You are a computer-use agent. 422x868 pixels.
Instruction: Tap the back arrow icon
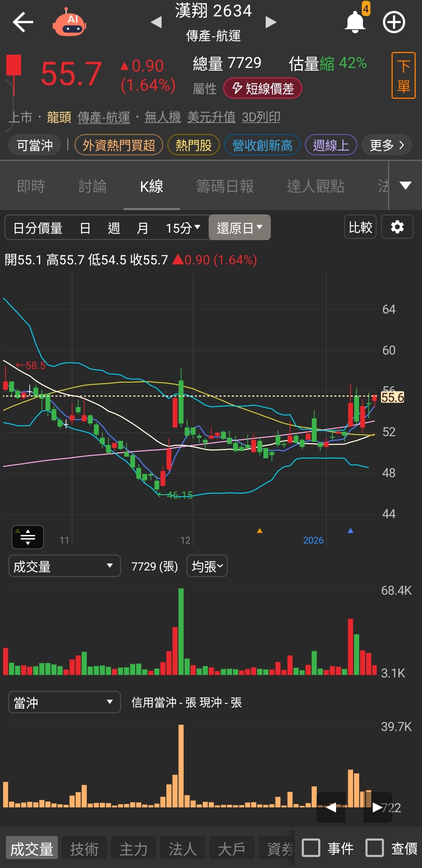click(x=23, y=22)
